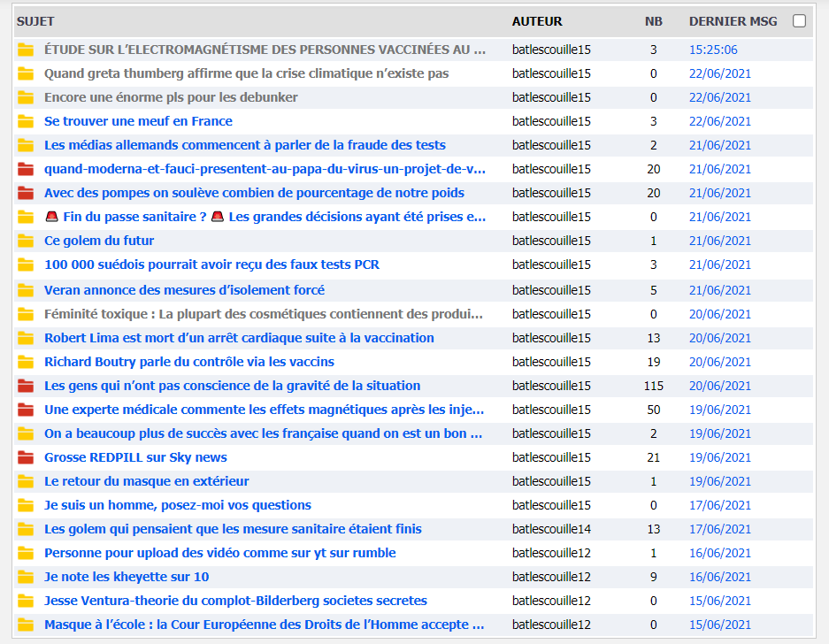Click red folder icon for 'quand-moderna-et-fauci' topic
Screen dimensions: 829x644
point(26,170)
